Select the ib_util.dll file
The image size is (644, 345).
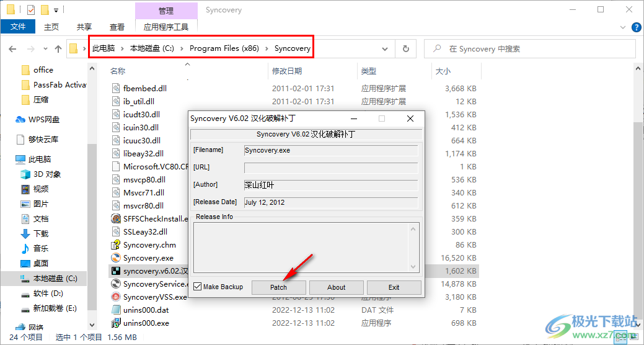pos(139,101)
